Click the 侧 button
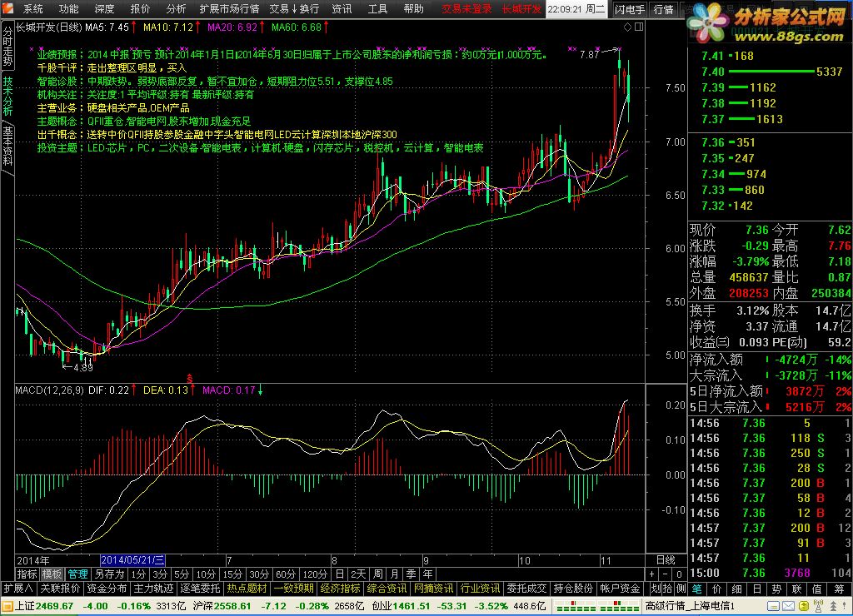The image size is (853, 616). click(x=681, y=589)
